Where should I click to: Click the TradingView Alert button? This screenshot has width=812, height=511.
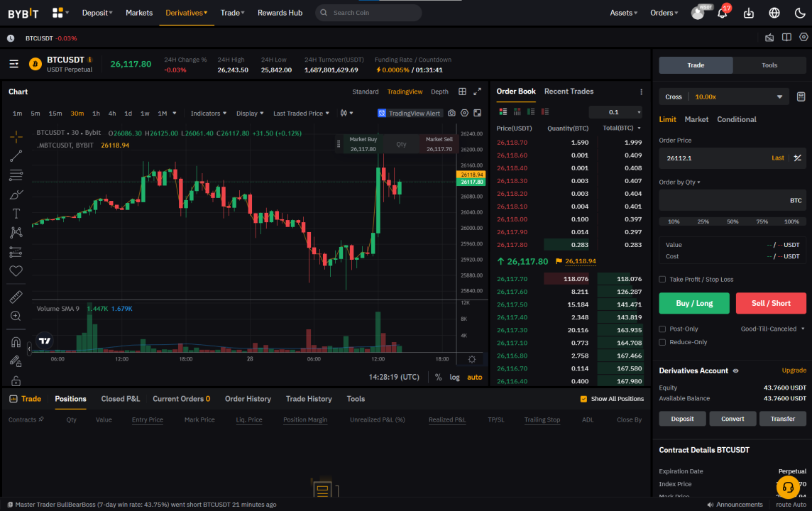409,114
